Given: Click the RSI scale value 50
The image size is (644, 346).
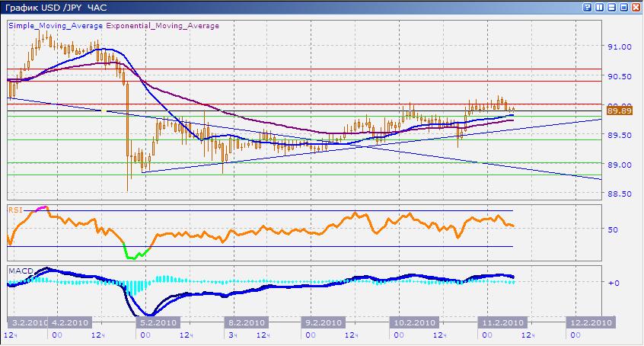Looking at the screenshot, I should click(x=613, y=229).
